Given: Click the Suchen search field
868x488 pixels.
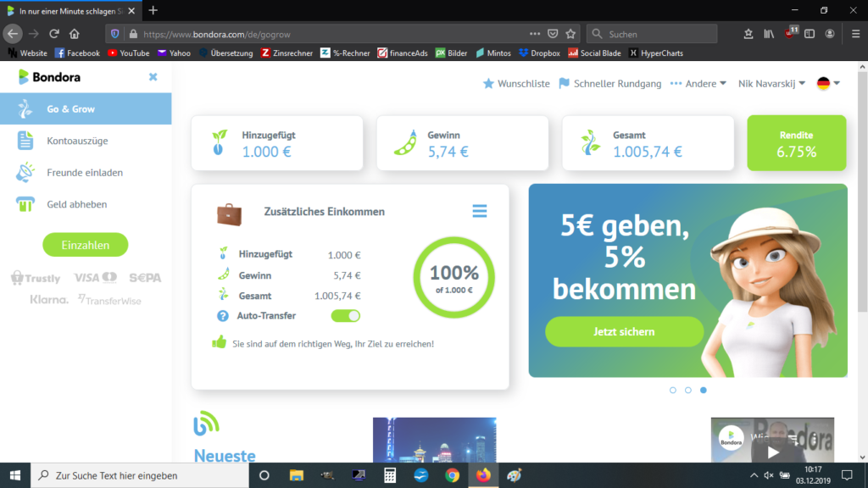Looking at the screenshot, I should coord(652,34).
